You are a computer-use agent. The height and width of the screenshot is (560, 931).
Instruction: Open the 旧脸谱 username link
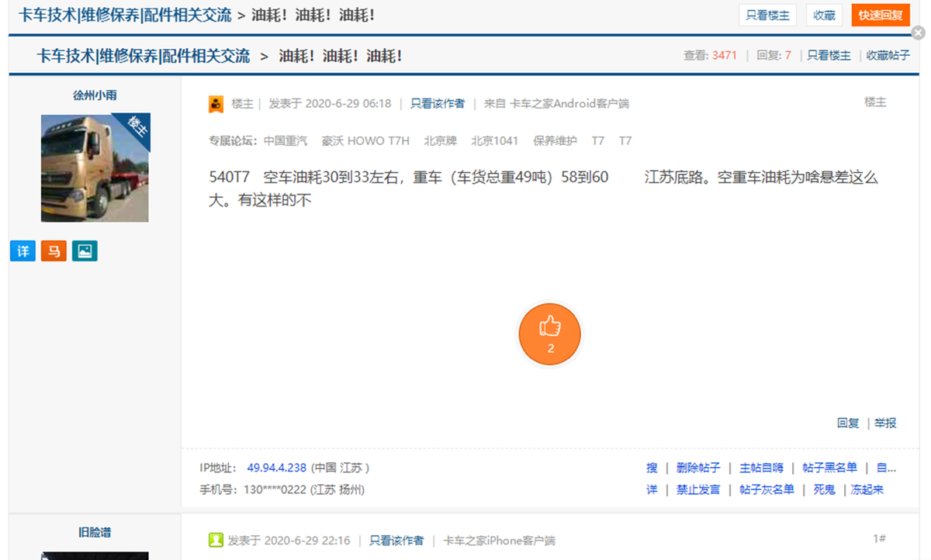[95, 532]
